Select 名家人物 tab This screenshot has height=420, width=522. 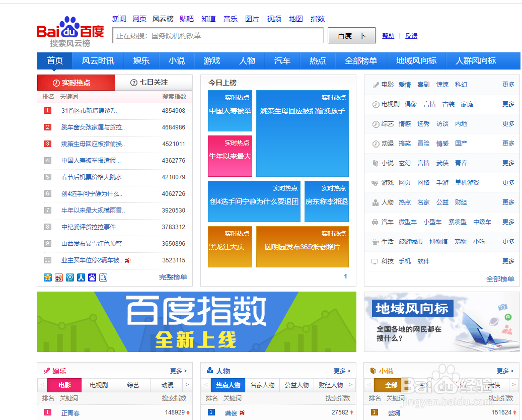[262, 385]
